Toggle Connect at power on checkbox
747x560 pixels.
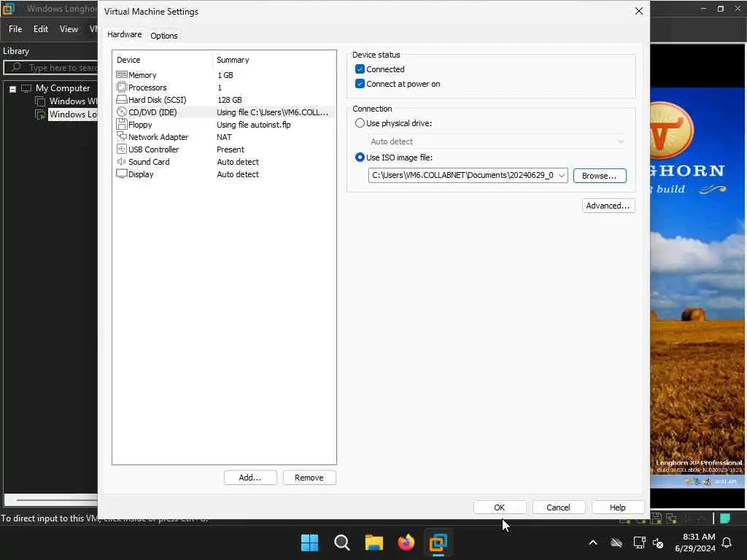click(x=360, y=84)
